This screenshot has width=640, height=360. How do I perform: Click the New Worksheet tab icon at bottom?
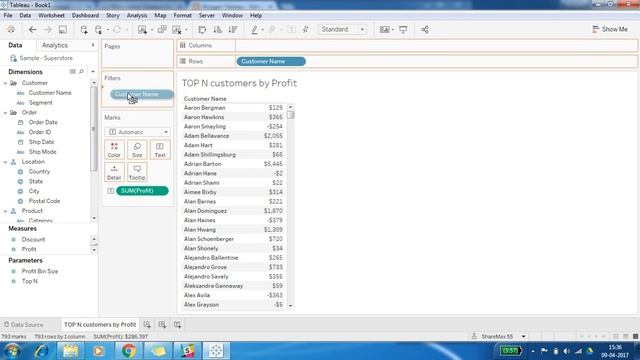pyautogui.click(x=147, y=324)
